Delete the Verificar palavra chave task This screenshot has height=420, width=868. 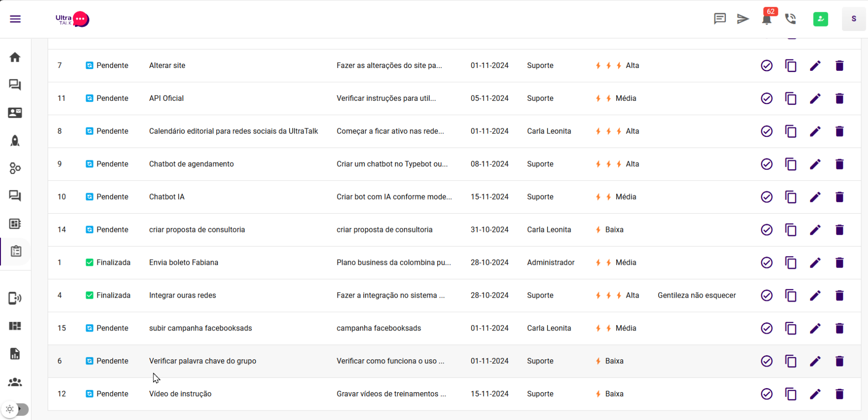pos(839,362)
